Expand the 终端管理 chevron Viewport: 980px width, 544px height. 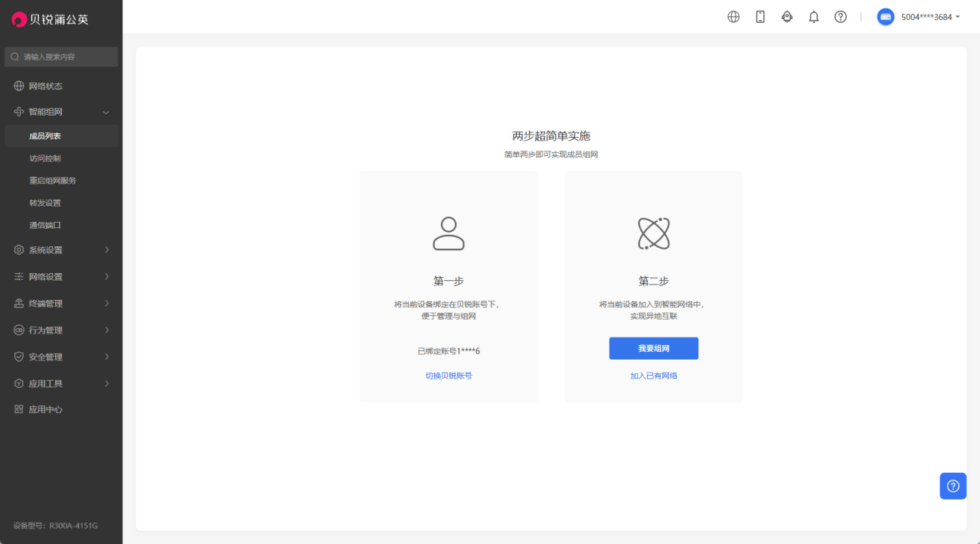[106, 304]
